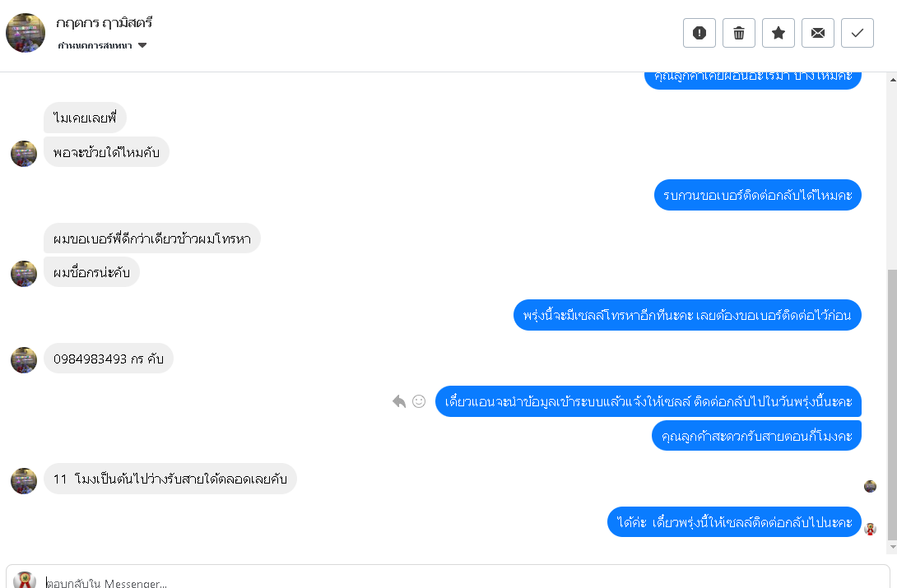Click the small seen-receipt avatar on right

(x=870, y=486)
